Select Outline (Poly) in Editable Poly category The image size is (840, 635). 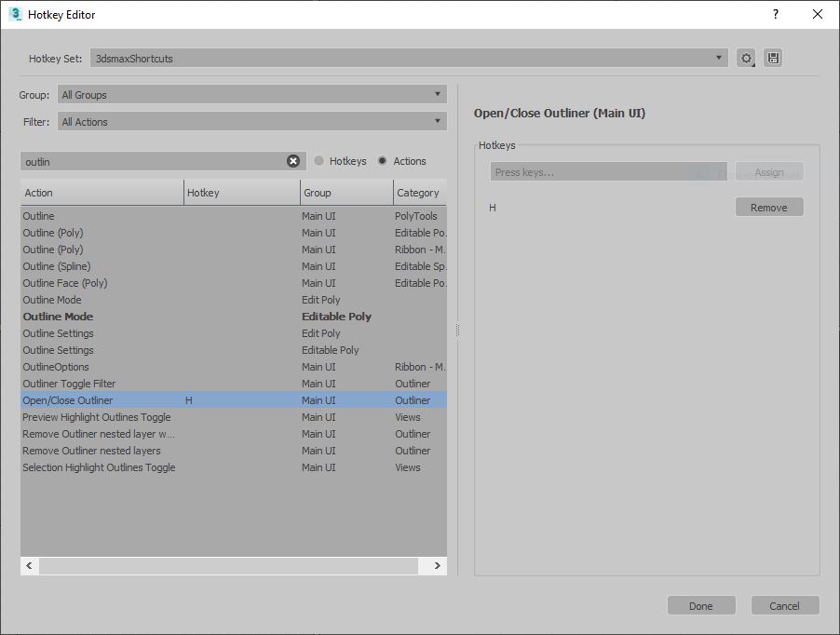click(234, 233)
